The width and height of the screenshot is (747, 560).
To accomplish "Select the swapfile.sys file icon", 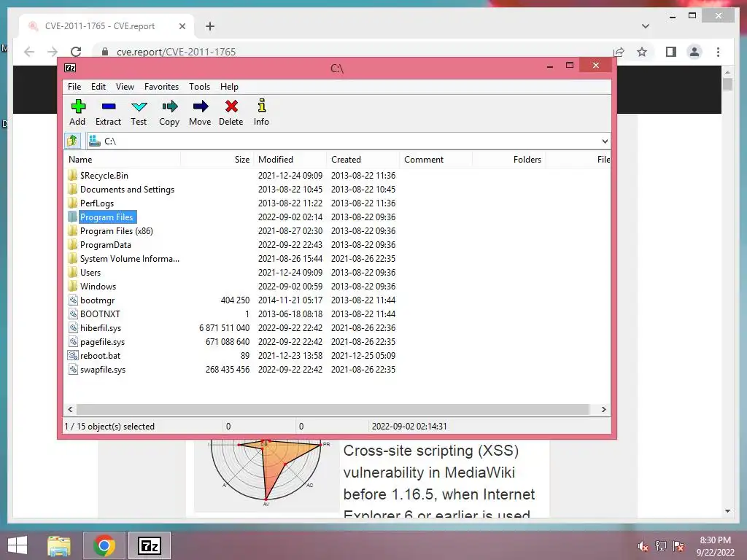I will click(73, 369).
